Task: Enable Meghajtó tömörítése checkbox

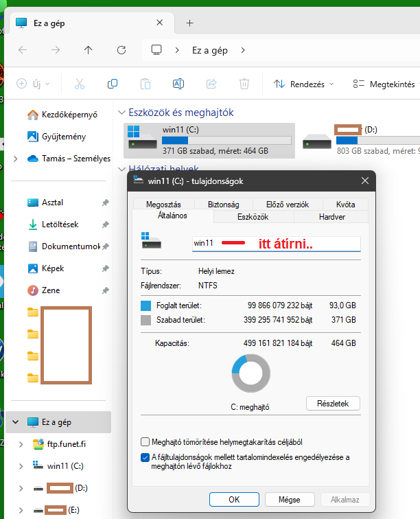Action: [145, 442]
